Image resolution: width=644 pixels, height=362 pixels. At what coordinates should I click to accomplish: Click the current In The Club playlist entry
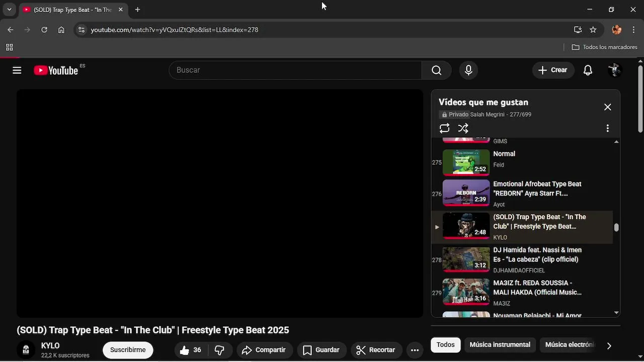pos(522,227)
